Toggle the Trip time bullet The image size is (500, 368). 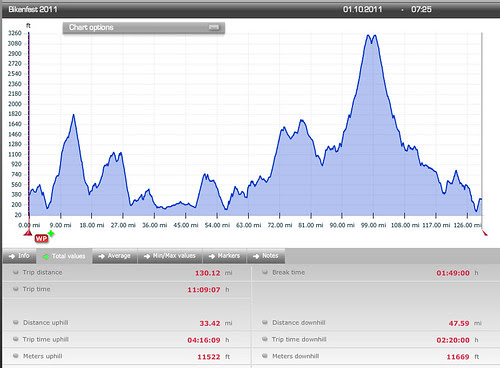click(15, 289)
